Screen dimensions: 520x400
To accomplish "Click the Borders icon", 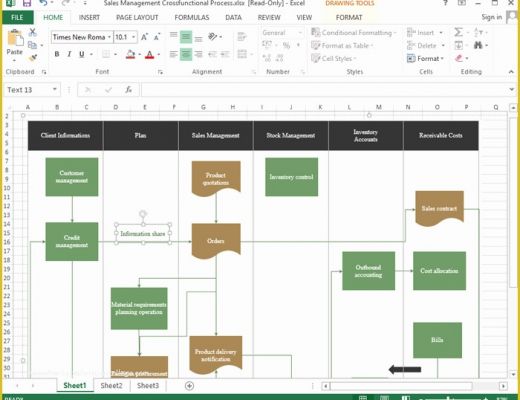I will (106, 54).
